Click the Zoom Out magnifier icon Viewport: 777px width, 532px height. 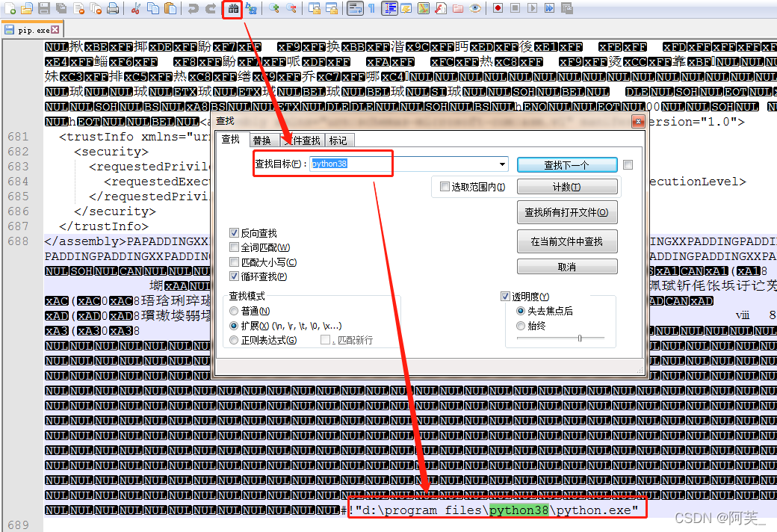(x=291, y=8)
